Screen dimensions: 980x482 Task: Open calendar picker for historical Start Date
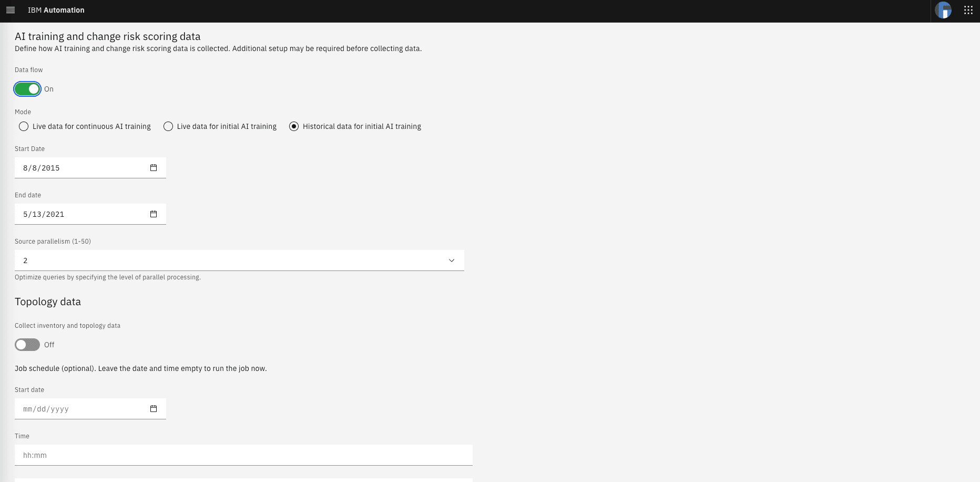[154, 168]
